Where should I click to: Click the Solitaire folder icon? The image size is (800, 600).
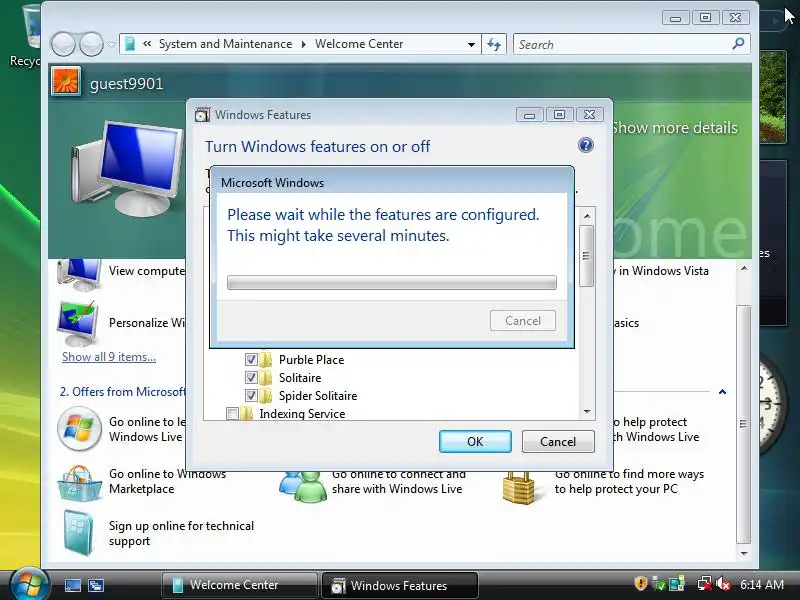[x=265, y=378]
